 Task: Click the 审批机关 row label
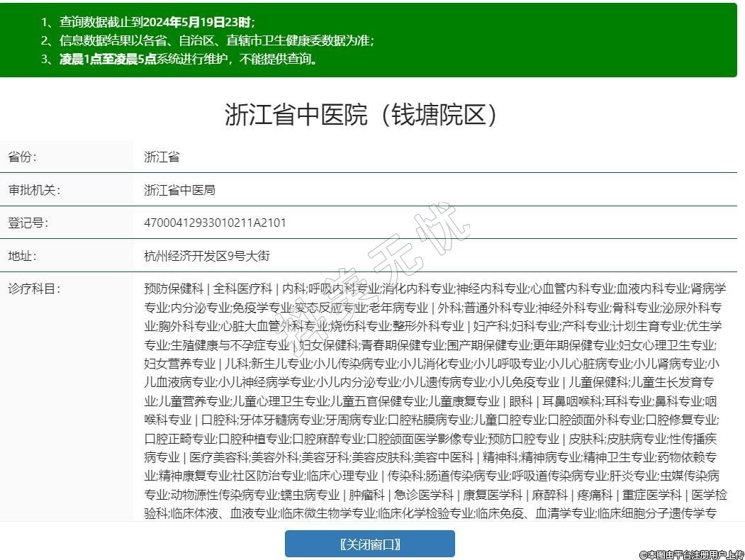[x=34, y=190]
